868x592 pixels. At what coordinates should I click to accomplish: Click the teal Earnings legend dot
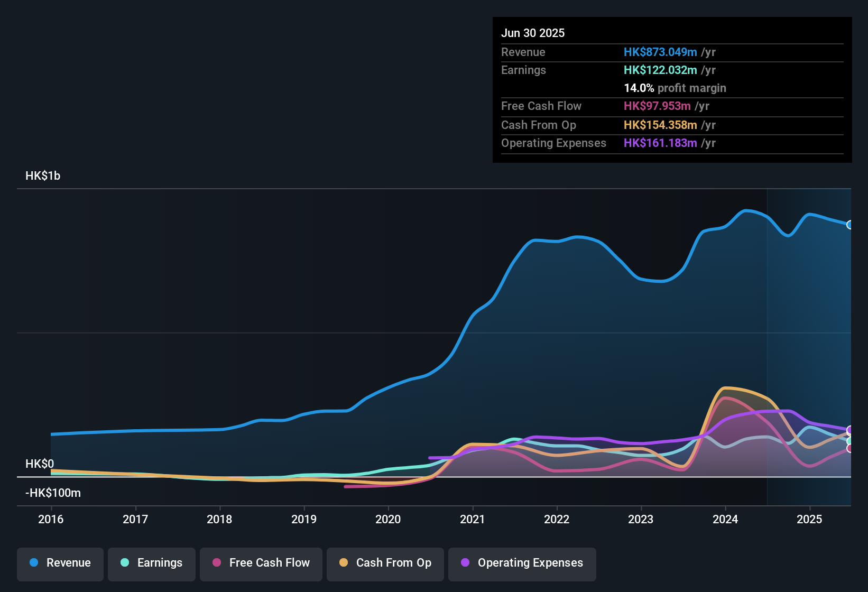click(124, 563)
